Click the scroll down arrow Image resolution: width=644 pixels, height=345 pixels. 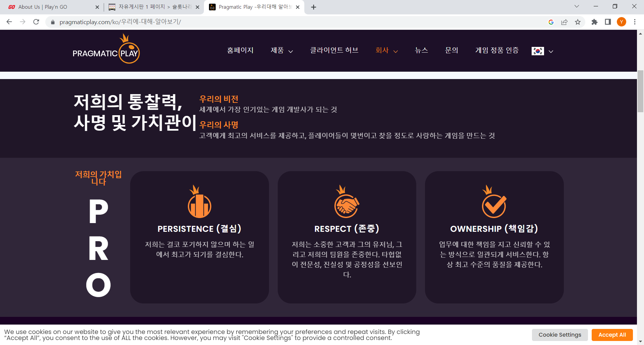(640, 342)
